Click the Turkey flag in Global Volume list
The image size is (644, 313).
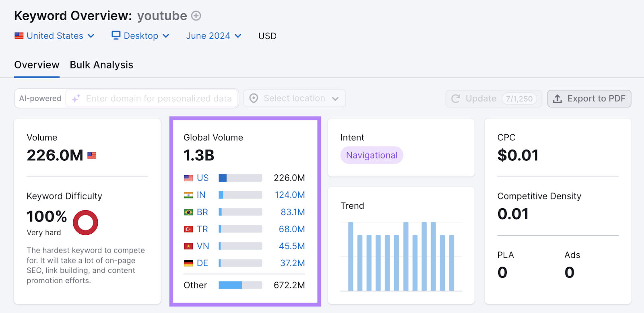188,229
